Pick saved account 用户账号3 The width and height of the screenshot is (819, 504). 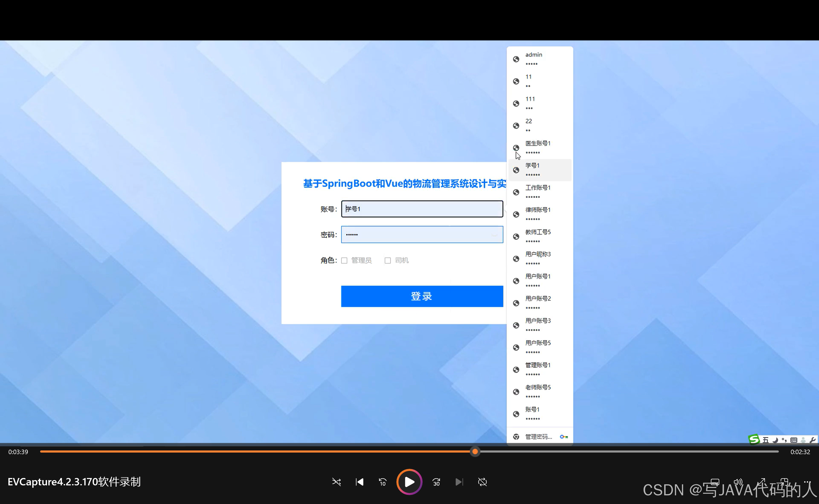[540, 325]
